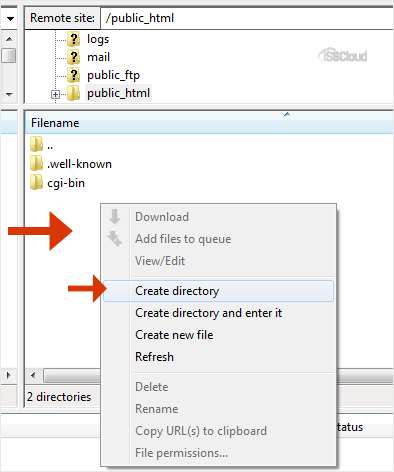Image resolution: width=394 pixels, height=472 pixels.
Task: Open the parent directory ".." folder icon
Action: (36, 144)
